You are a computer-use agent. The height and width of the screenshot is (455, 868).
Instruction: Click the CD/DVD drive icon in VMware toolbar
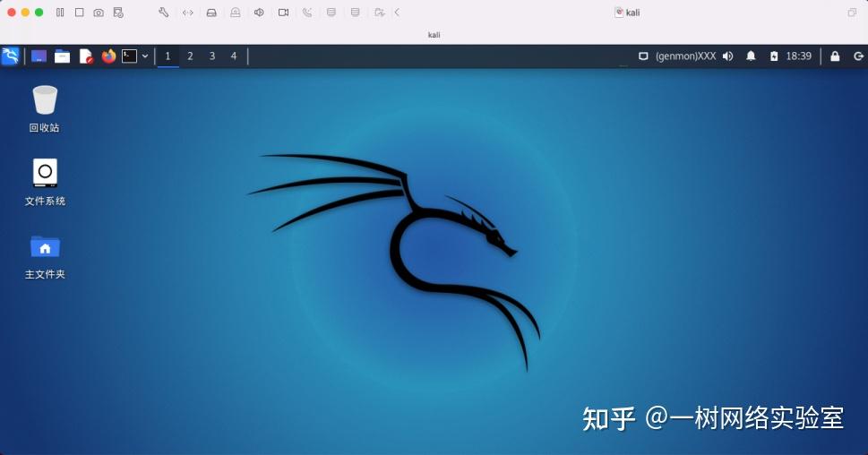236,13
